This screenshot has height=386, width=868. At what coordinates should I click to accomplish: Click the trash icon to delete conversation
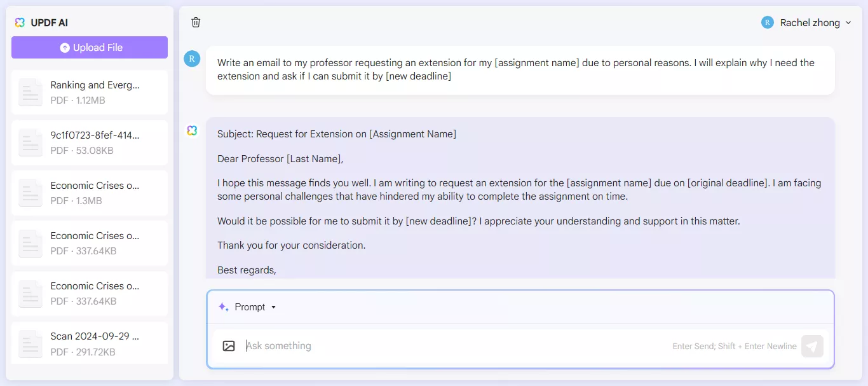[196, 22]
